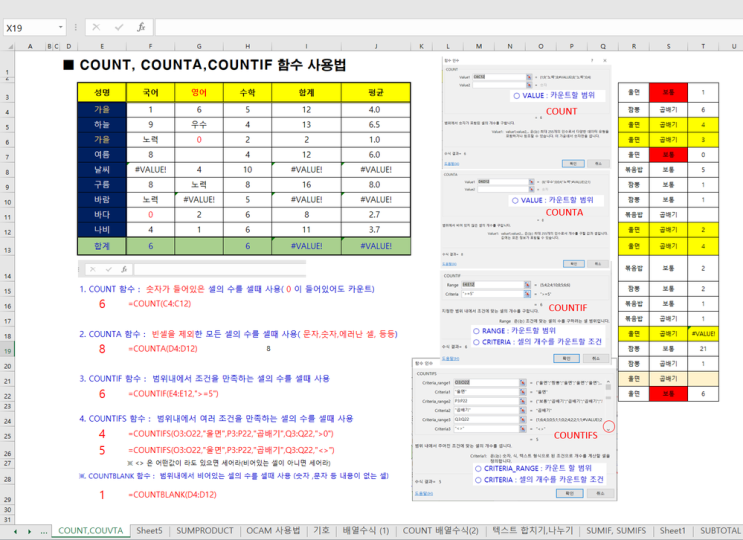Select the name cell '여름'
Screen dimensions: 743x540
tap(102, 154)
